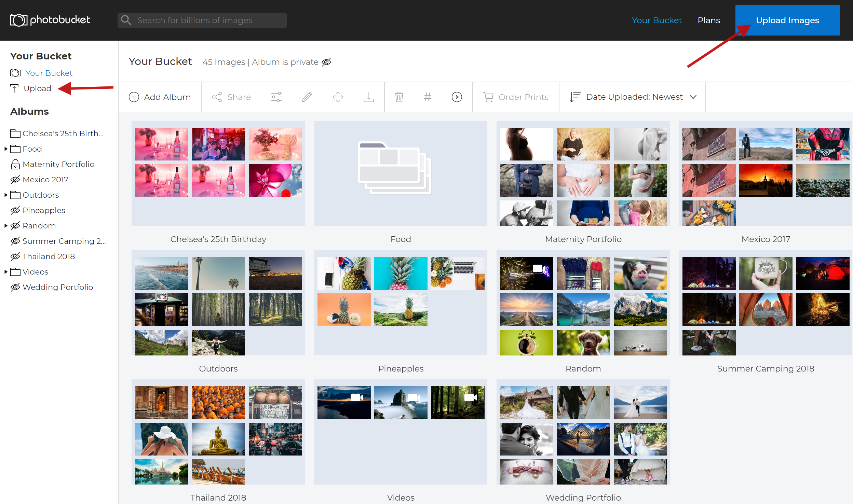853x504 pixels.
Task: Click the Upload Images button
Action: [x=787, y=20]
